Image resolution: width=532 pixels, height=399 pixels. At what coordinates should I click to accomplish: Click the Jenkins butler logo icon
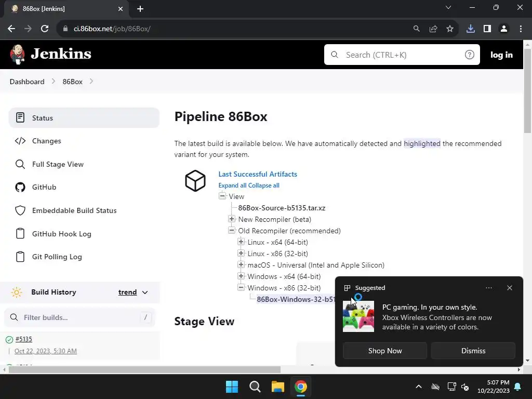(x=17, y=54)
